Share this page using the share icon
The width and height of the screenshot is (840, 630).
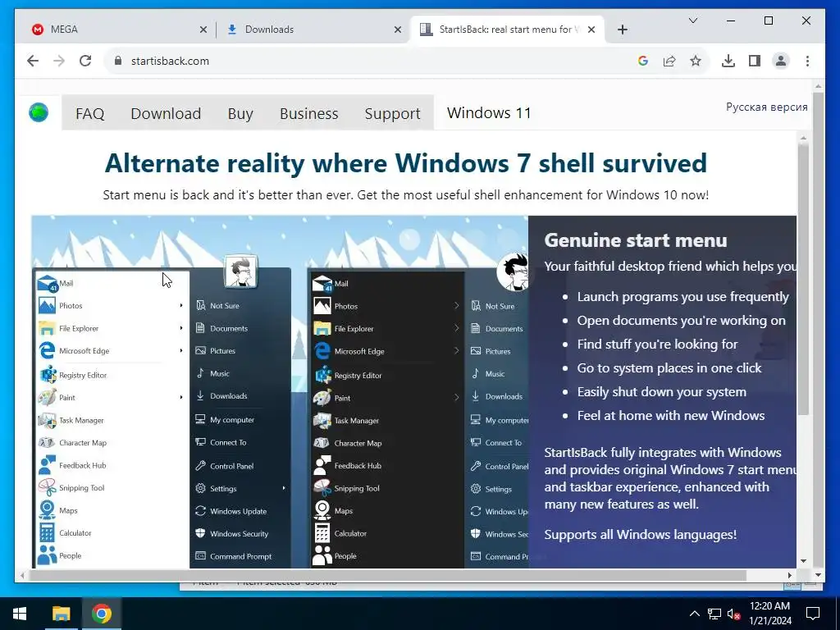pos(669,61)
